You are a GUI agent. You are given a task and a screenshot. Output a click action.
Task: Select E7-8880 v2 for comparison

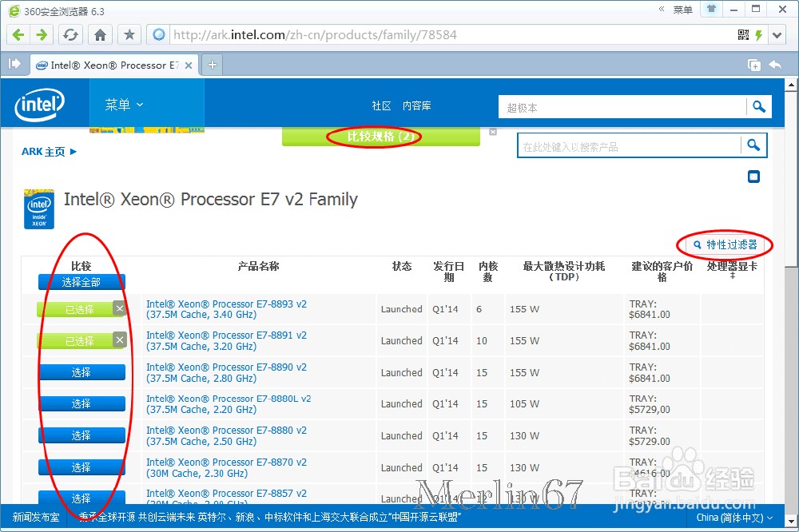[81, 435]
